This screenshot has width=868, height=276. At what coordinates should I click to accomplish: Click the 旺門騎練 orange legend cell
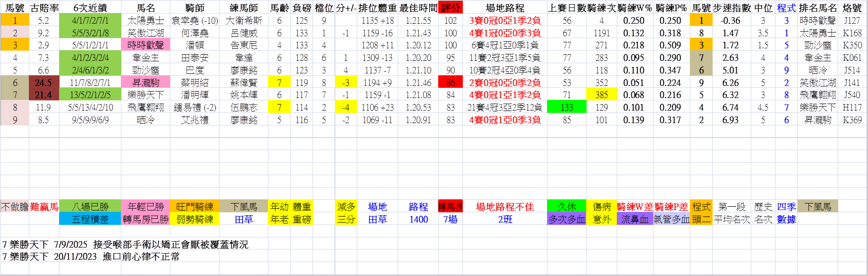click(194, 207)
